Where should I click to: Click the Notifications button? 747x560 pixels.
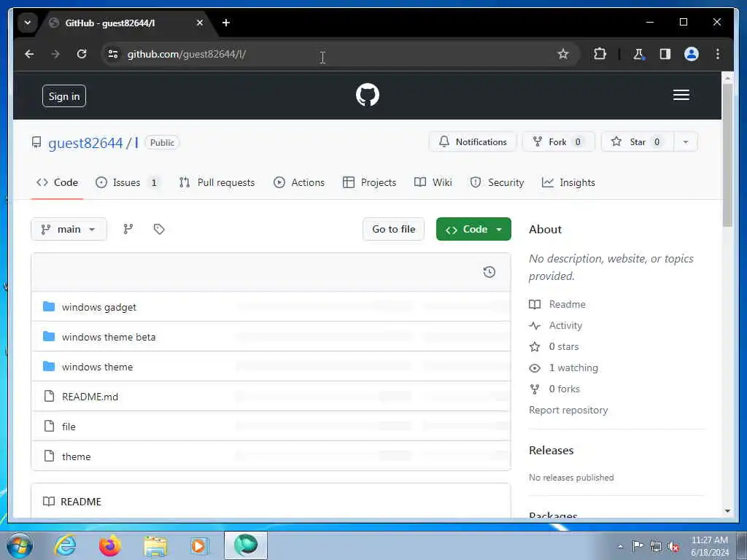point(473,142)
